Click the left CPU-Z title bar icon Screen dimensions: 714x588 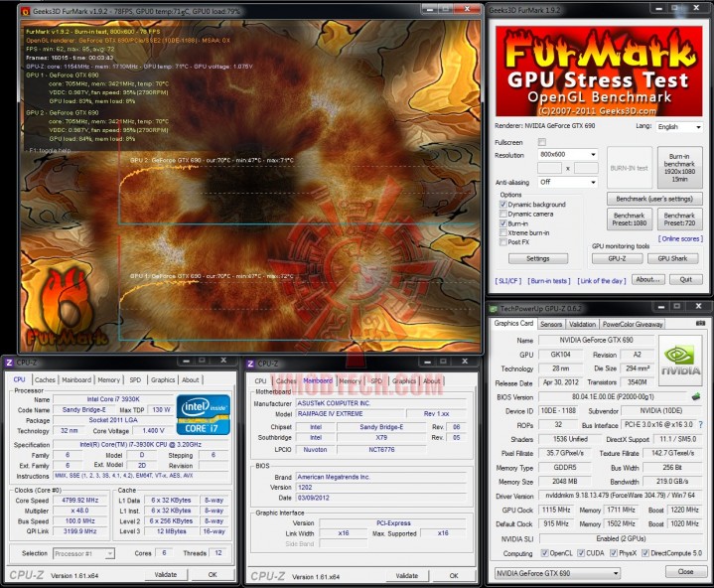(x=9, y=363)
